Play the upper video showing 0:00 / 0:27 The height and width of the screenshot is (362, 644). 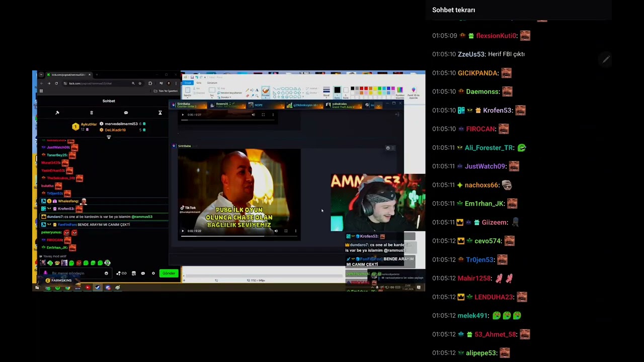point(183,115)
